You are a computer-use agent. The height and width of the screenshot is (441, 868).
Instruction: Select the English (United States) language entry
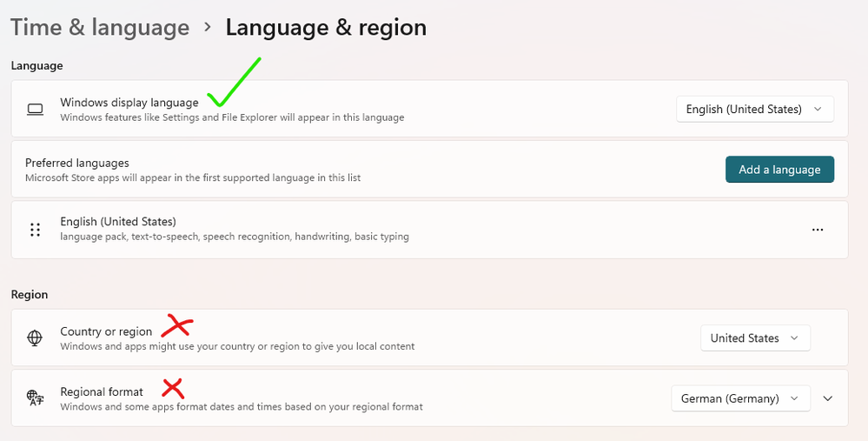(x=118, y=222)
